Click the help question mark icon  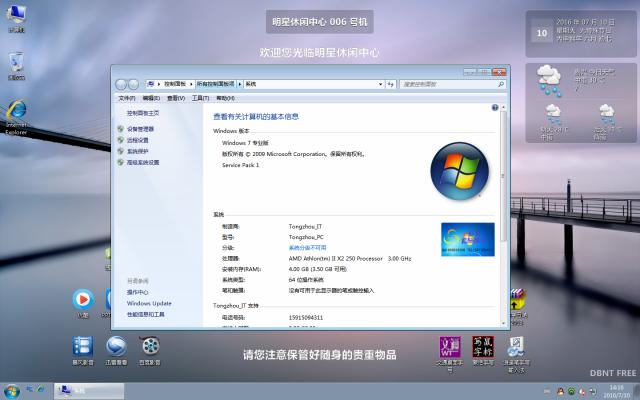pos(495,107)
